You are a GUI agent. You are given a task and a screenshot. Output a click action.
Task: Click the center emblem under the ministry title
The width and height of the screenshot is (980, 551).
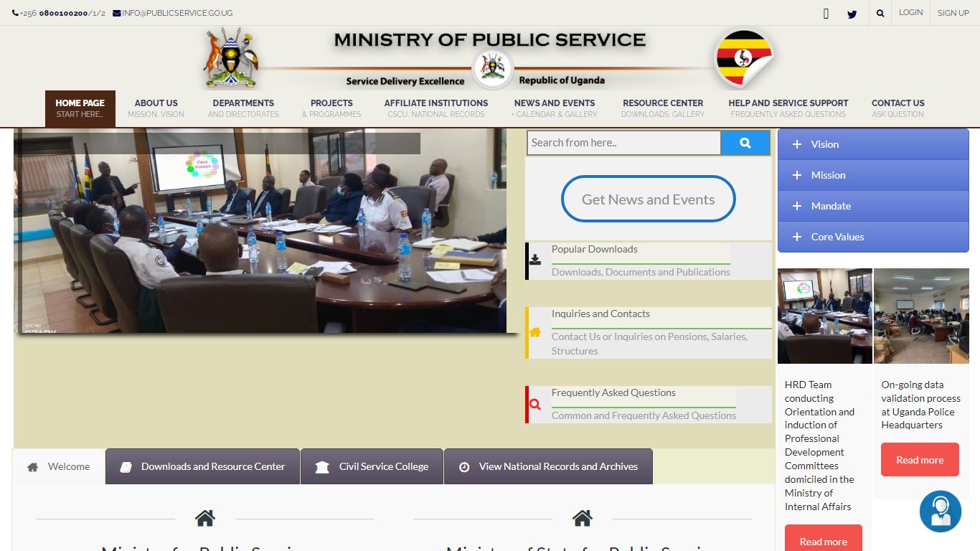493,69
